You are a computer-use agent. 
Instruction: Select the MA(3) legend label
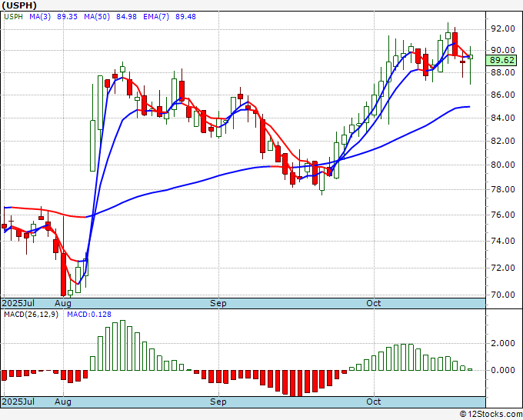click(40, 17)
